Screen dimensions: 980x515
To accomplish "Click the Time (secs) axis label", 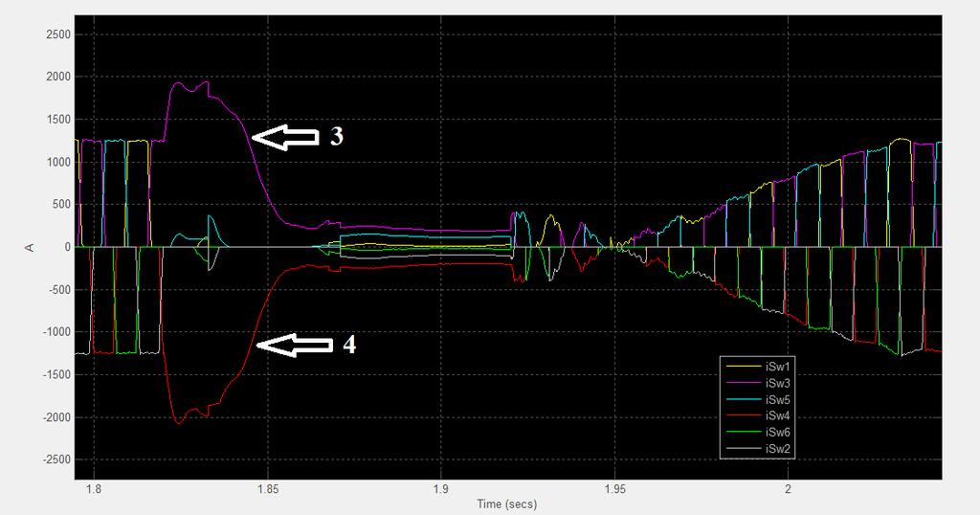I will 507,504.
